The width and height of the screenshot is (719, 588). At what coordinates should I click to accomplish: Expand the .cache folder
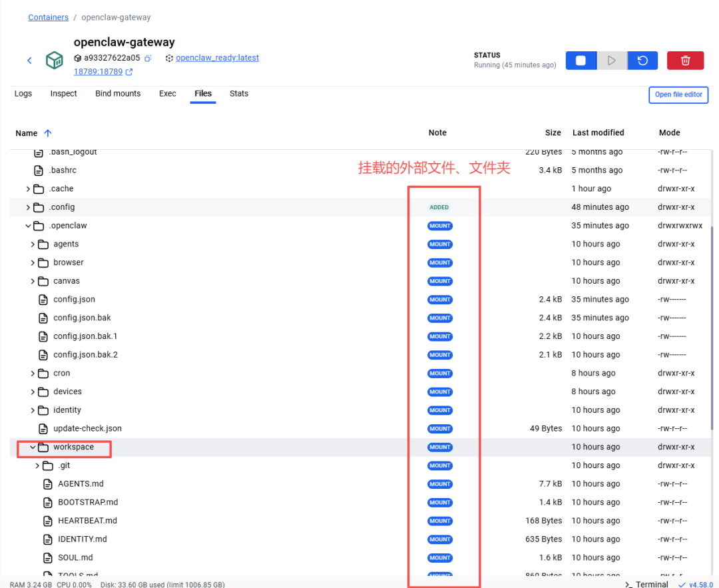(x=28, y=189)
